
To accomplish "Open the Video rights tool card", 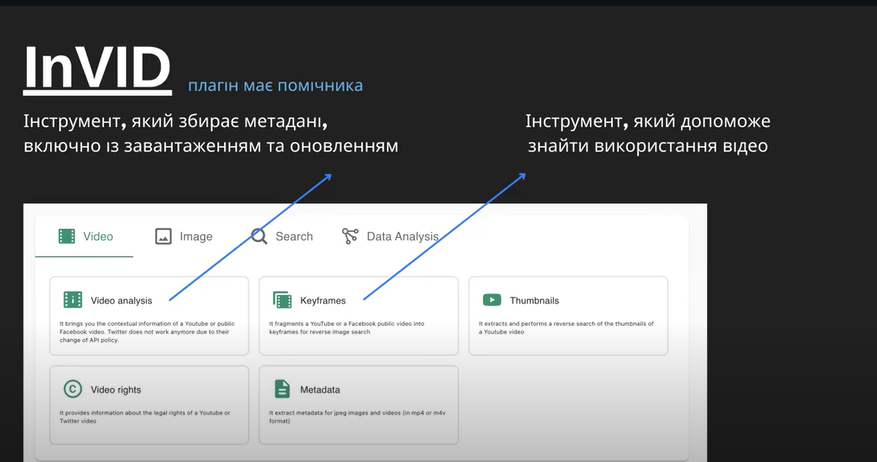I will click(149, 405).
